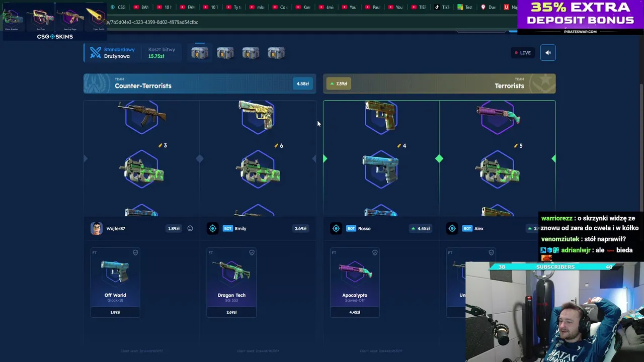Click the green P90 skin in Emily's reel
The width and height of the screenshot is (644, 362).
tap(258, 170)
